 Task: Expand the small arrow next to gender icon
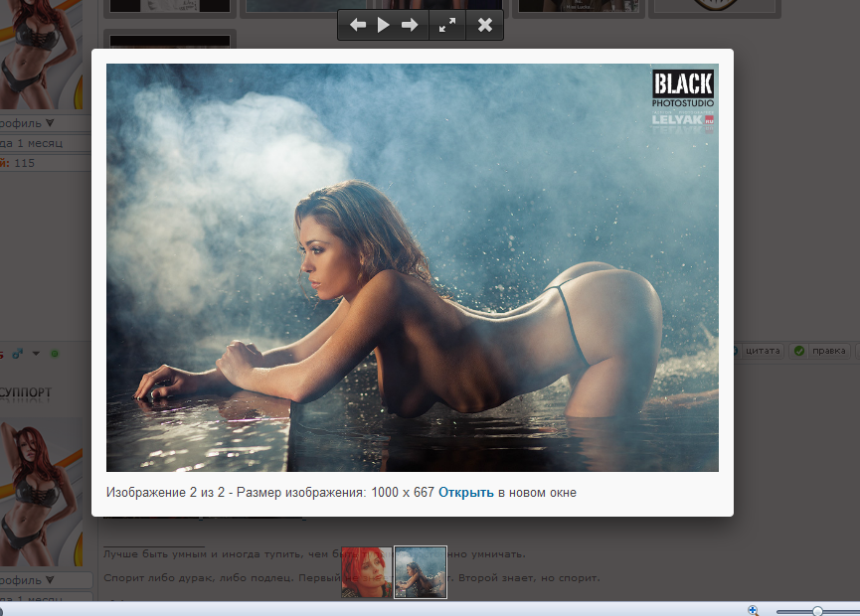coord(37,353)
